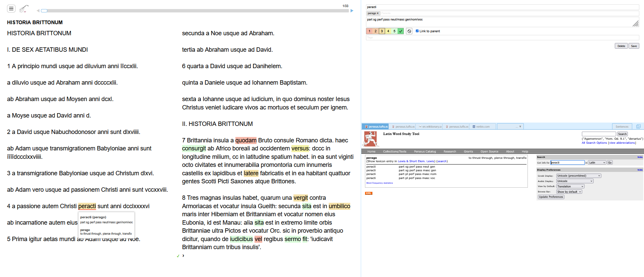Switch to the verbix.com dictionary tab
The image size is (644, 277).
click(x=483, y=127)
